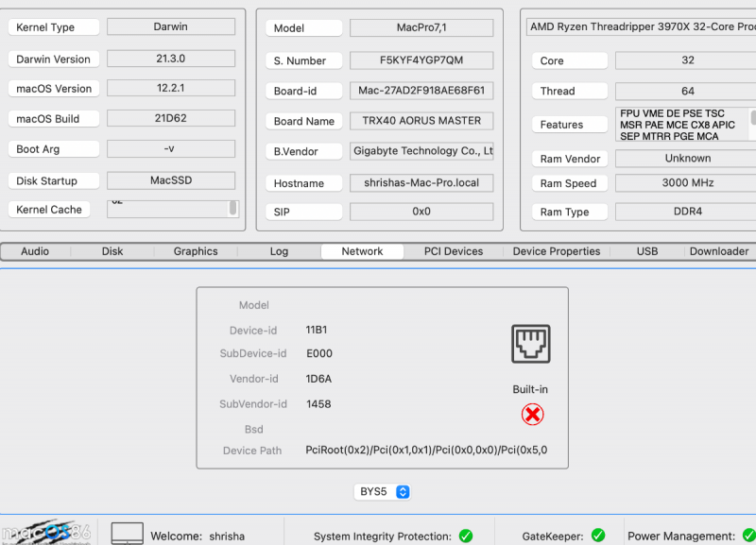Select the Log tab
This screenshot has width=756, height=545.
279,251
